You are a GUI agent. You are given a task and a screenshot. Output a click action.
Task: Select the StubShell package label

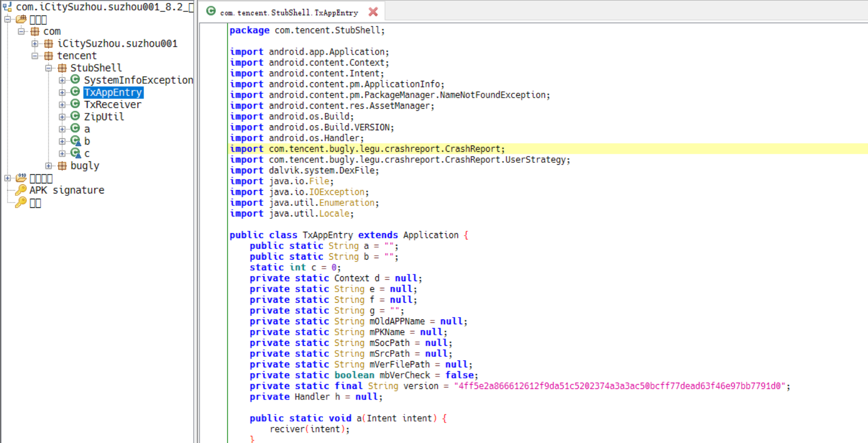click(x=96, y=68)
